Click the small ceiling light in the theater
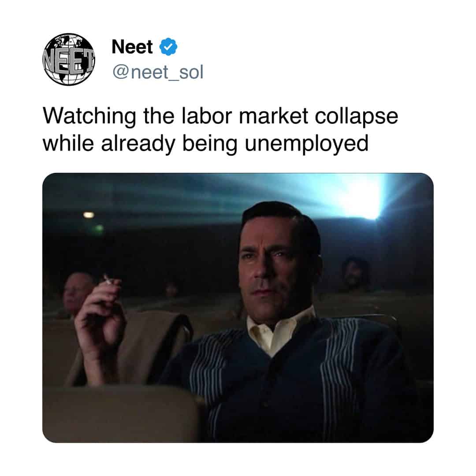This screenshot has height=476, width=476. click(89, 215)
